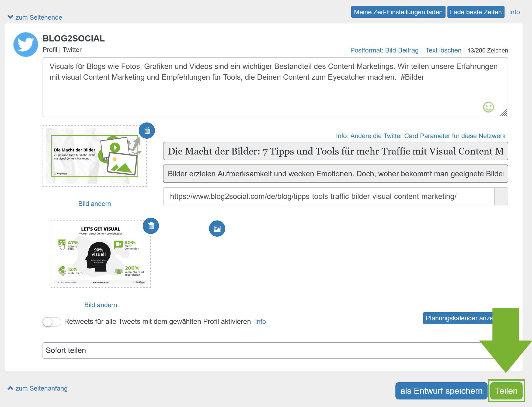Viewport: 532px width, 407px height.
Task: Click the Twitter profile bird icon
Action: [x=26, y=44]
